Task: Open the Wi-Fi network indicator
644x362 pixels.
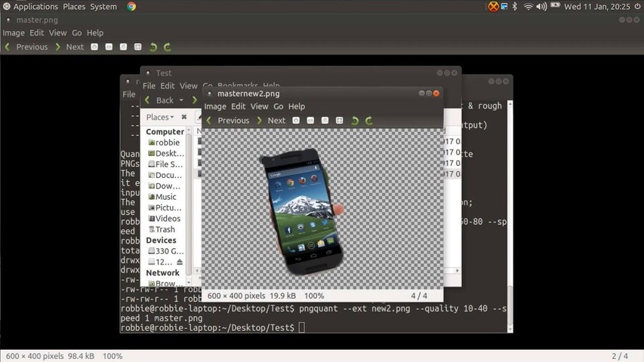Action: (528, 7)
